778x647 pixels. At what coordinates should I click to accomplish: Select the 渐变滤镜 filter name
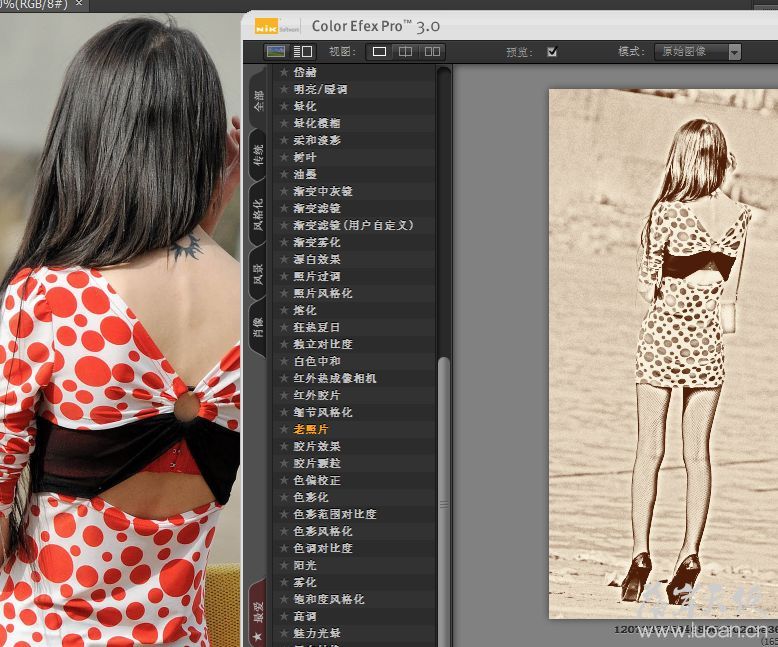tap(317, 208)
